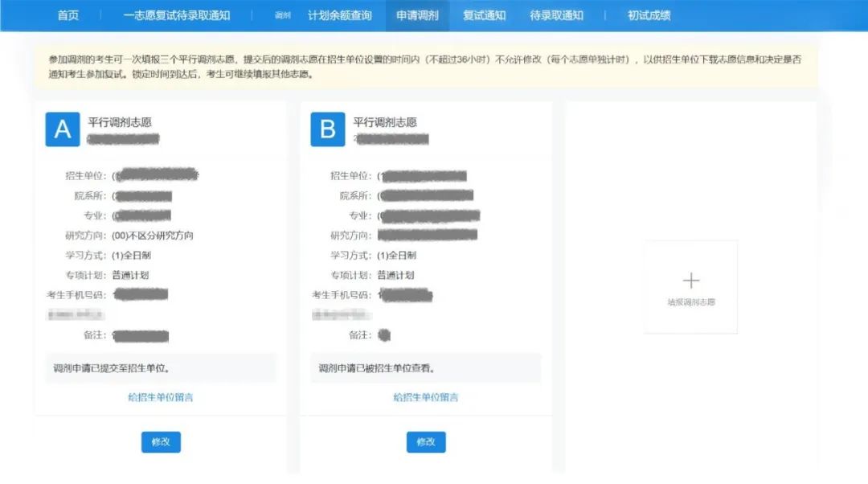Click the plus icon to add a volunteer
Image resolution: width=868 pixels, height=484 pixels.
[x=691, y=280]
